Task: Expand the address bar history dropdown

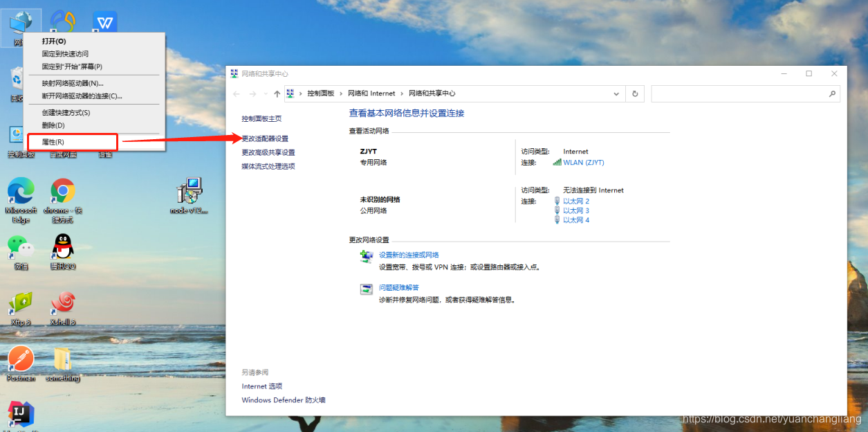Action: [x=616, y=93]
